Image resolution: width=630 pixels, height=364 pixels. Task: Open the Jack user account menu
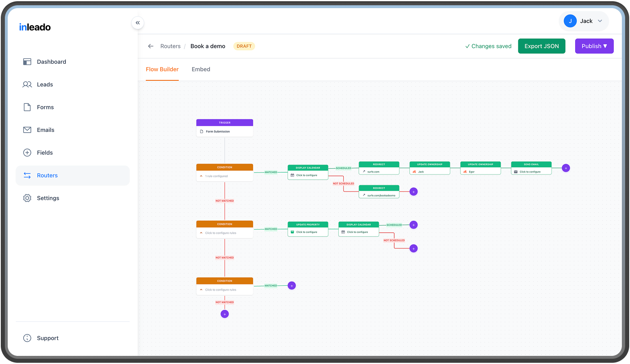pos(584,21)
